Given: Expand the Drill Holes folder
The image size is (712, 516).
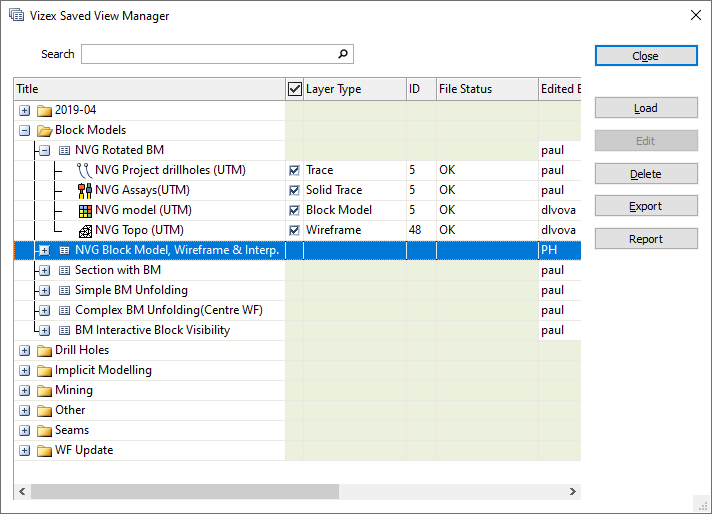Looking at the screenshot, I should pyautogui.click(x=25, y=350).
